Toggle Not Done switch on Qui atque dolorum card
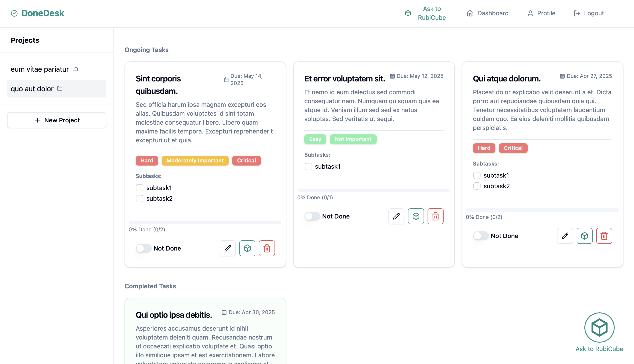Viewport: 634px width, 364px height. click(x=481, y=236)
